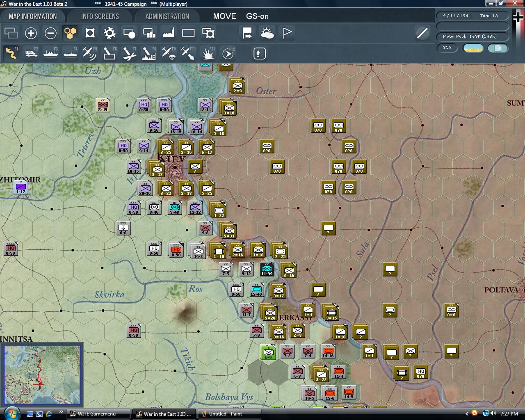Click the Internet Explorer quick launch icon
The image size is (525, 420).
pyautogui.click(x=49, y=413)
